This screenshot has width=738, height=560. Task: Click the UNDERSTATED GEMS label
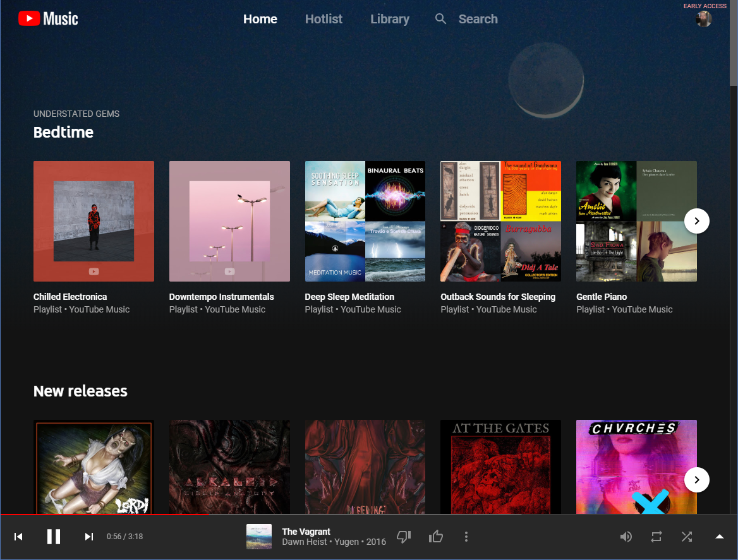pos(76,114)
